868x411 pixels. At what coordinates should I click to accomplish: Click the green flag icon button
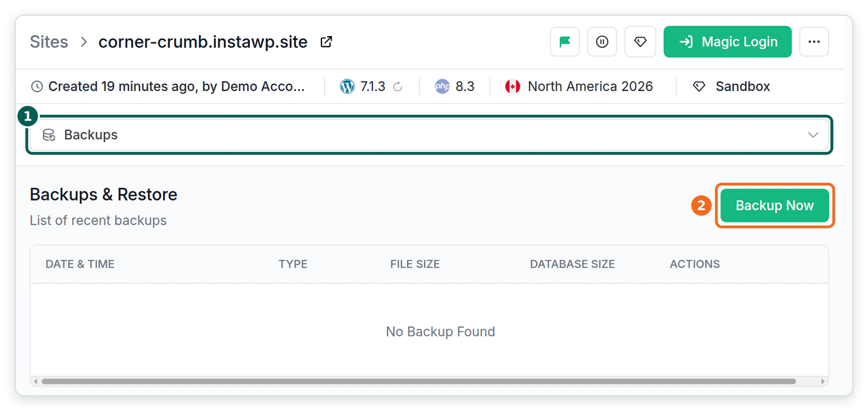565,42
